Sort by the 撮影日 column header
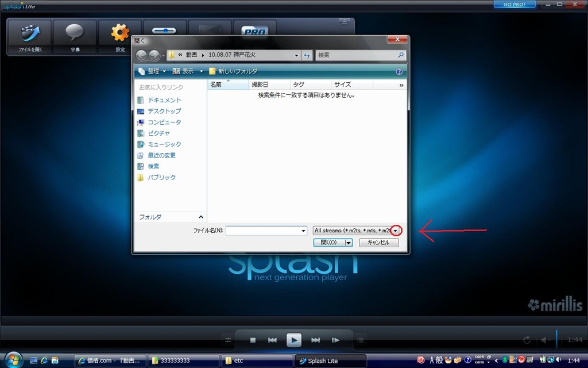This screenshot has height=368, width=588. (x=269, y=85)
